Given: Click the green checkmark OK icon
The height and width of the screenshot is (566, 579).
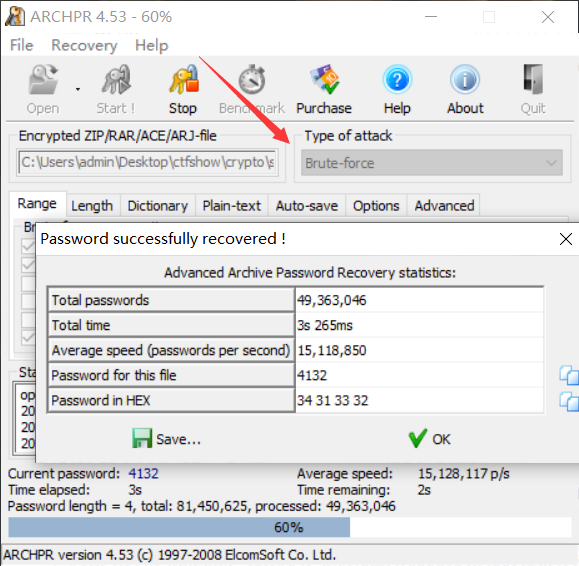Looking at the screenshot, I should tap(418, 438).
